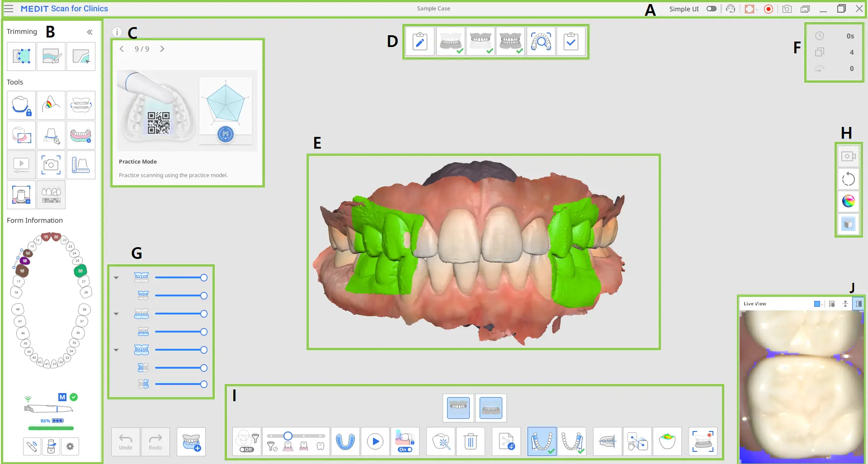Click the Practice Mode tutorial image
The width and height of the screenshot is (868, 464).
pos(187,111)
